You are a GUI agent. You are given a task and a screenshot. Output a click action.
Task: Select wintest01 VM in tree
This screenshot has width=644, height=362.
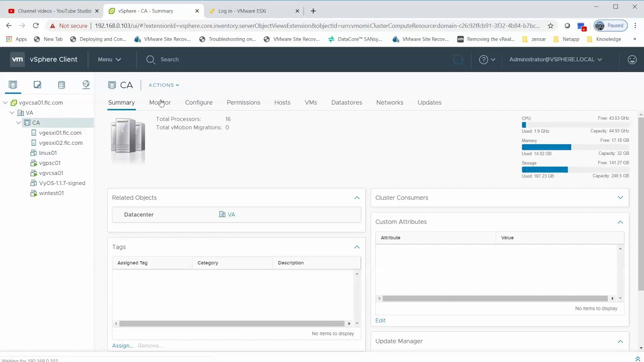pyautogui.click(x=51, y=193)
